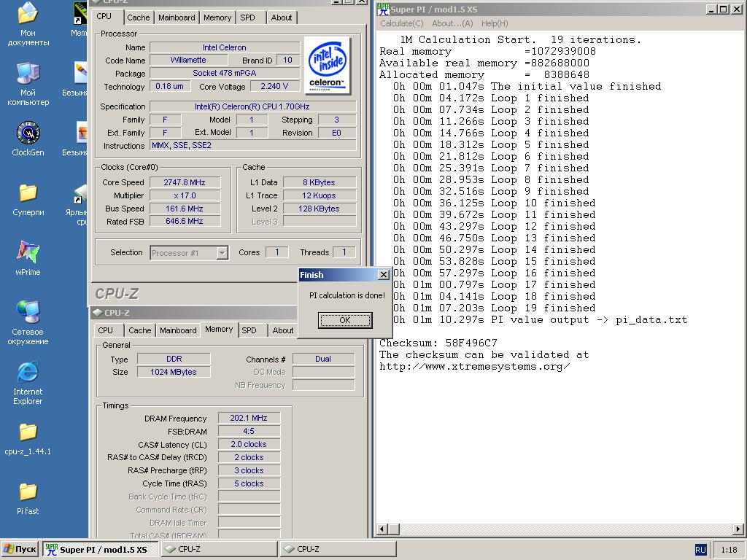Click the RU language indicator in tray
This screenshot has height=560, width=747.
[x=700, y=550]
